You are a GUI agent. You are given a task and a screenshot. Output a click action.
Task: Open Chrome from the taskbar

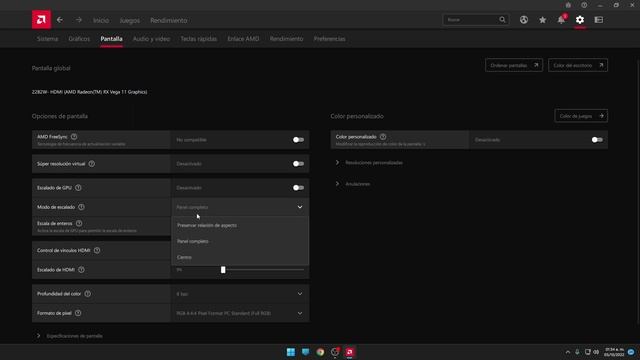[x=320, y=352]
